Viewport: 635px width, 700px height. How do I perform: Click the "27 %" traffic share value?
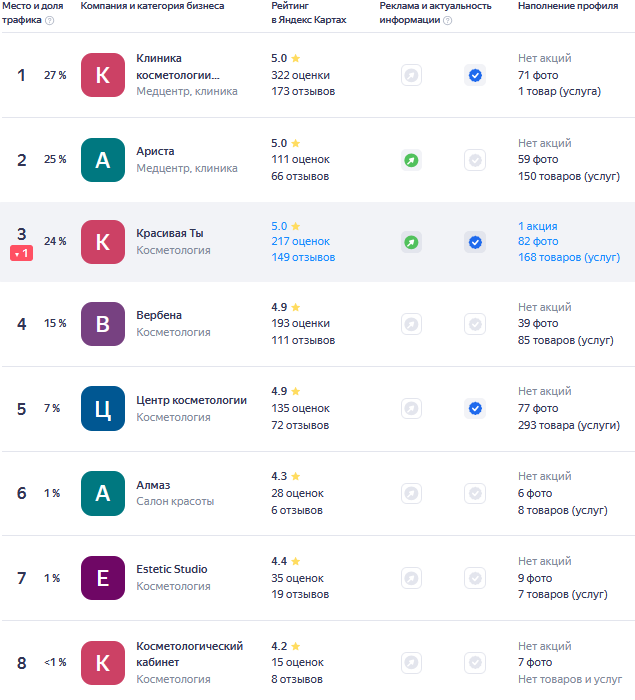55,75
